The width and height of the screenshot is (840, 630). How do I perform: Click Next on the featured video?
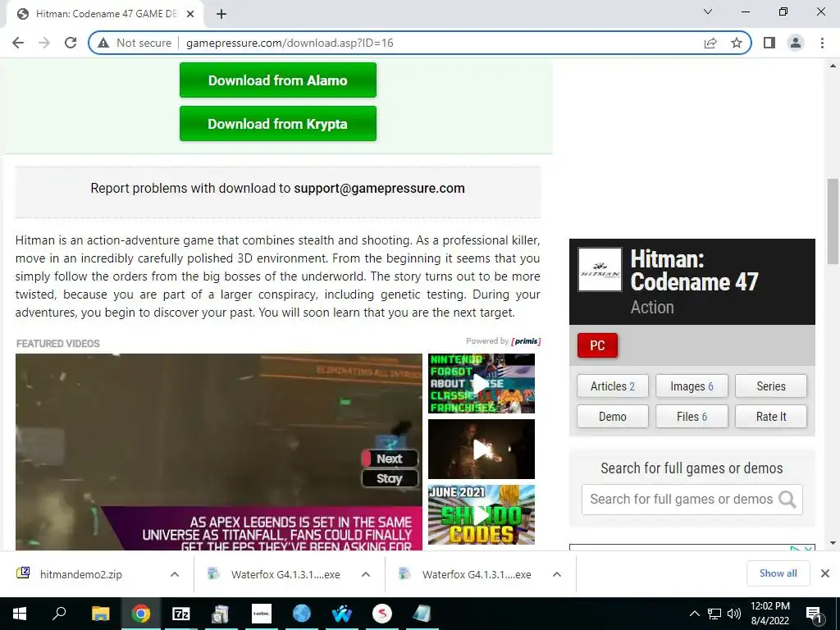(x=390, y=459)
